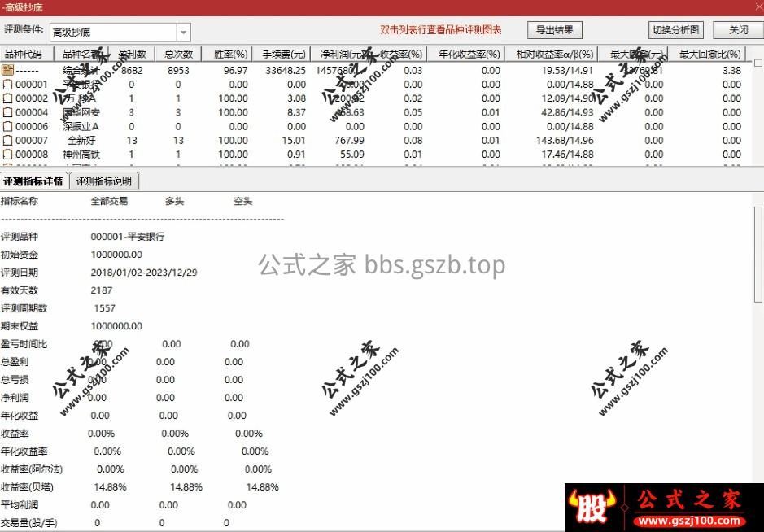This screenshot has height=532, width=764.
Task: Click the document icon for row 000004
Action: [7, 112]
